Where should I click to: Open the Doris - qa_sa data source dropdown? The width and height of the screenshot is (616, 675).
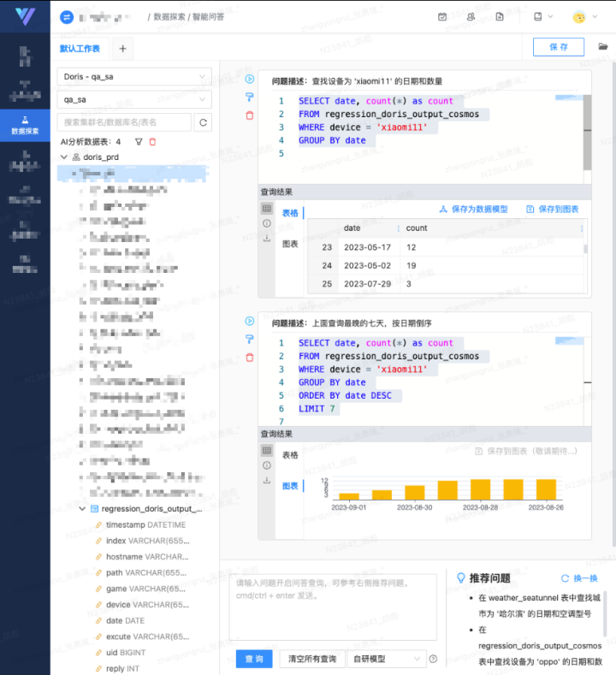tap(134, 77)
